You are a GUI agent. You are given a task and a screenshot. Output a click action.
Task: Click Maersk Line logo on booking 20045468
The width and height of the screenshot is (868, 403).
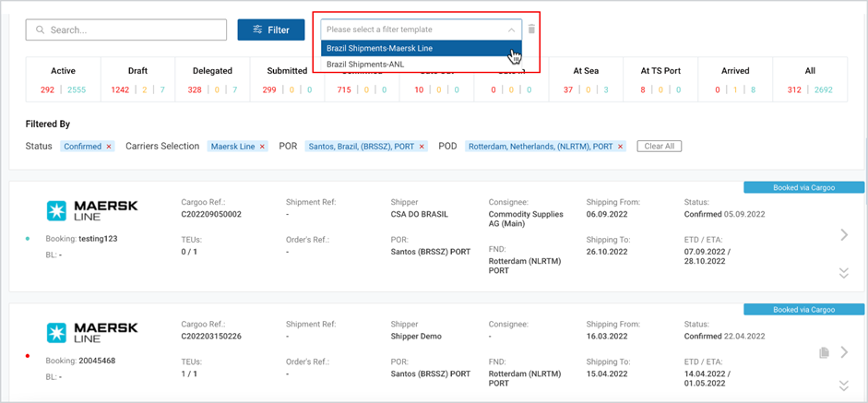pyautogui.click(x=92, y=332)
